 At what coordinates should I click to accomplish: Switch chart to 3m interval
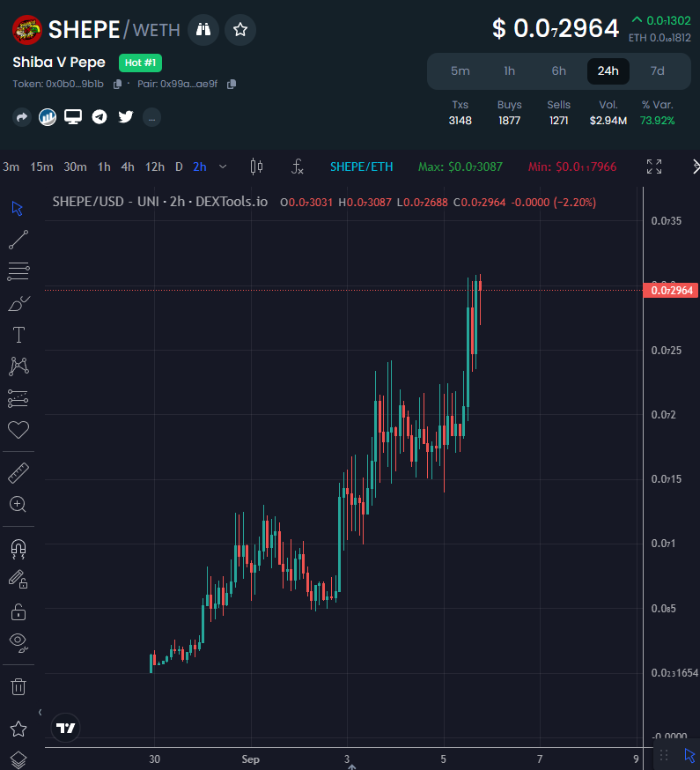click(11, 167)
